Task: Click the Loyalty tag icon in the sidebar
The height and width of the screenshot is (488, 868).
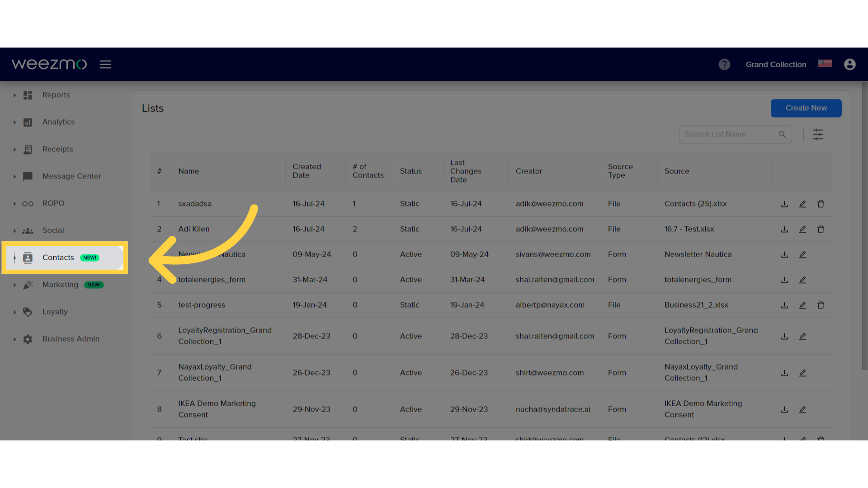Action: tap(28, 312)
